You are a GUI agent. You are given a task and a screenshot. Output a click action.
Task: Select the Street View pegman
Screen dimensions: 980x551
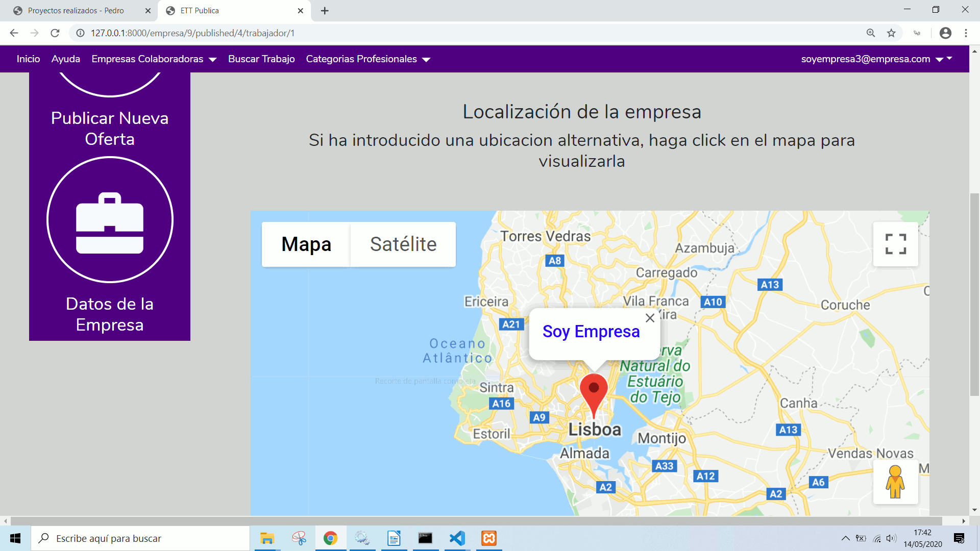coord(895,482)
